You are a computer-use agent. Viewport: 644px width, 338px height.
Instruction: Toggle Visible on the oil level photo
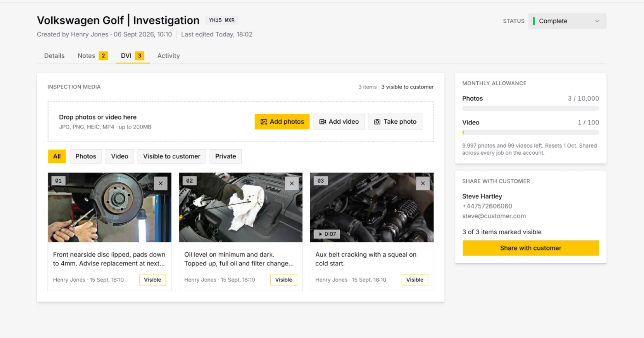pyautogui.click(x=284, y=280)
